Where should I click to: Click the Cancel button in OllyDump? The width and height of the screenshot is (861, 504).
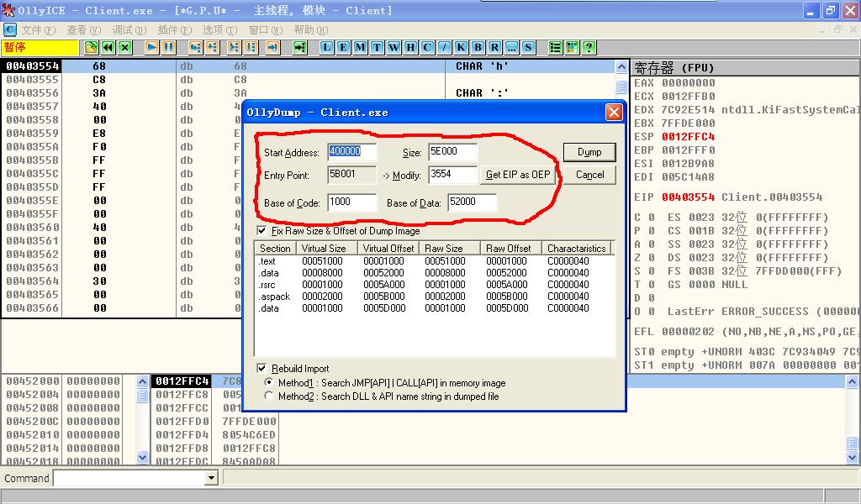point(589,175)
